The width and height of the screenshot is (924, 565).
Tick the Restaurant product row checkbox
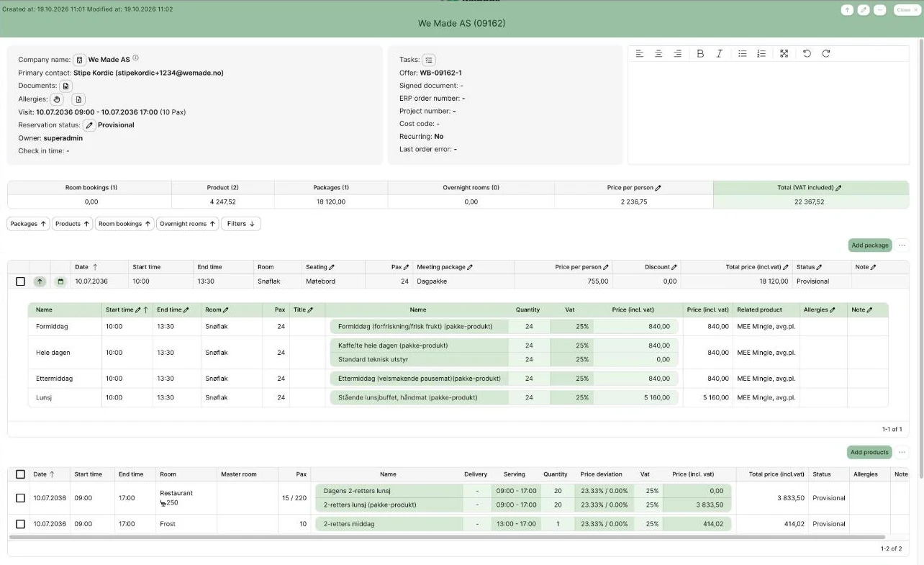point(20,498)
